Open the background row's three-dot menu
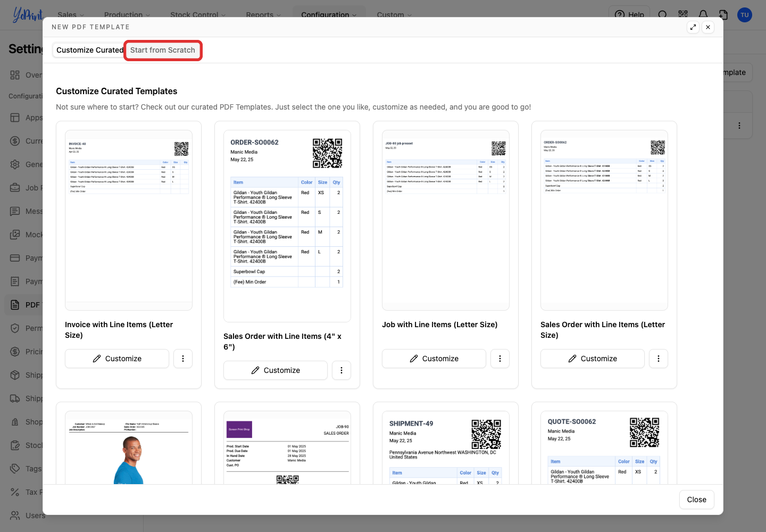766x532 pixels. pos(739,126)
